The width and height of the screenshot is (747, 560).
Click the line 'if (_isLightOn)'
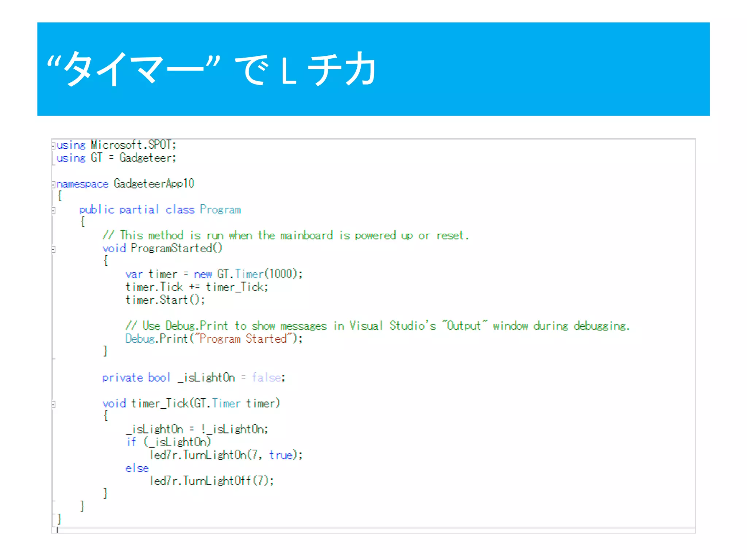point(169,442)
